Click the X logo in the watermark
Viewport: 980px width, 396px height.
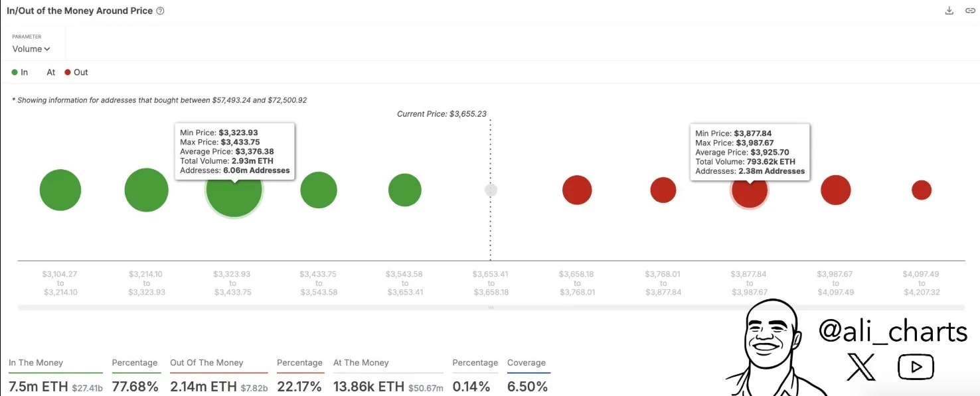(x=861, y=365)
